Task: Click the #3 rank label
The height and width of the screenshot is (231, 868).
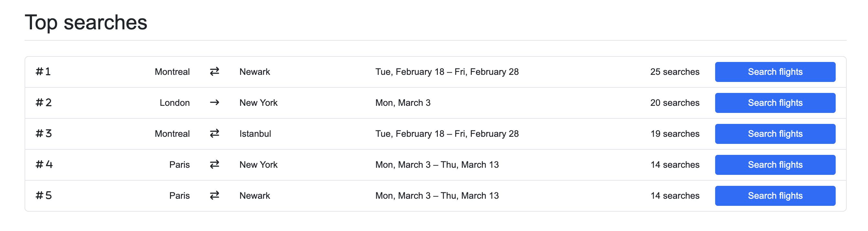Action: (44, 134)
